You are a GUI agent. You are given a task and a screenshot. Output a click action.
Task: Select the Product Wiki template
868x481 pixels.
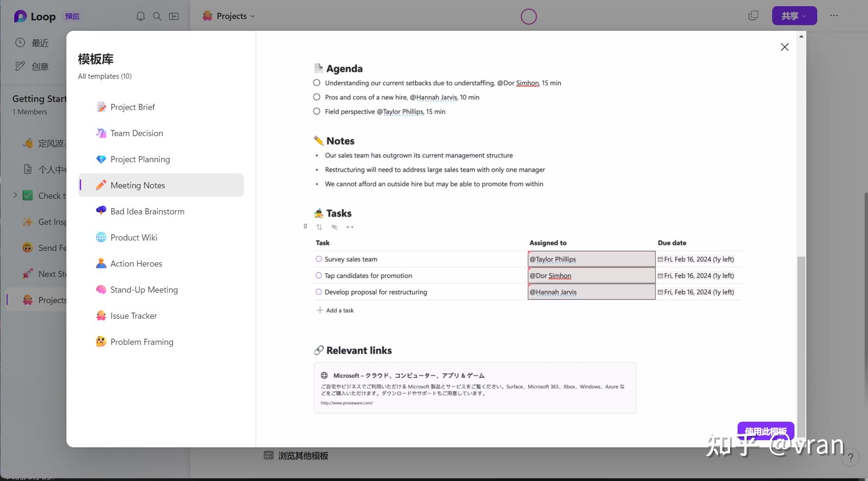tap(161, 238)
